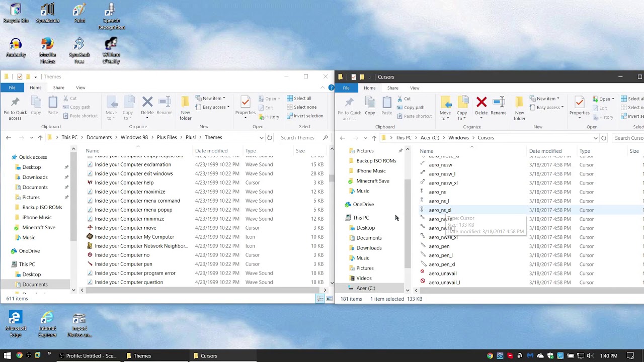Open New item dropdown in Cursors window
Image resolution: width=644 pixels, height=362 pixels.
pos(544,99)
